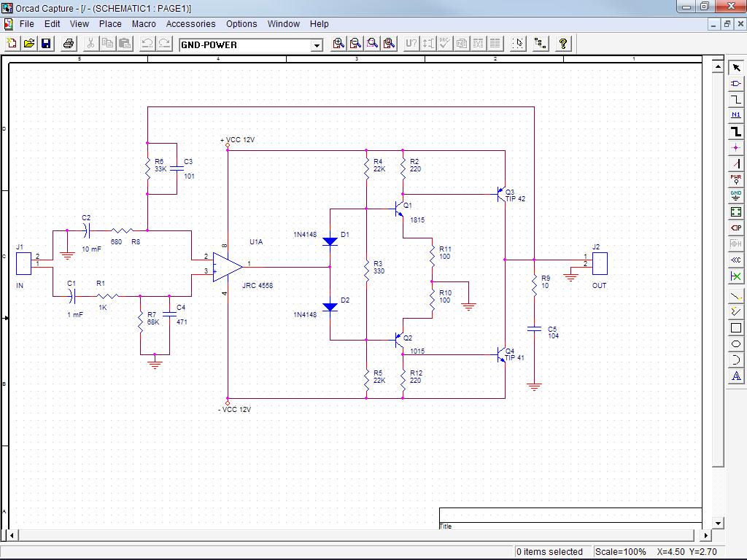This screenshot has height=560, width=747.
Task: Click the Save document floppy icon
Action: [46, 44]
